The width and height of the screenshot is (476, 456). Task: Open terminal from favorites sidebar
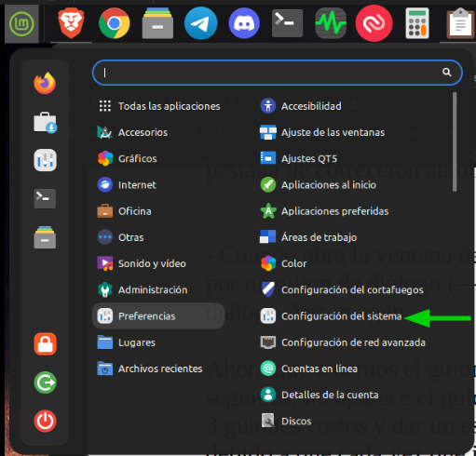pyautogui.click(x=45, y=198)
